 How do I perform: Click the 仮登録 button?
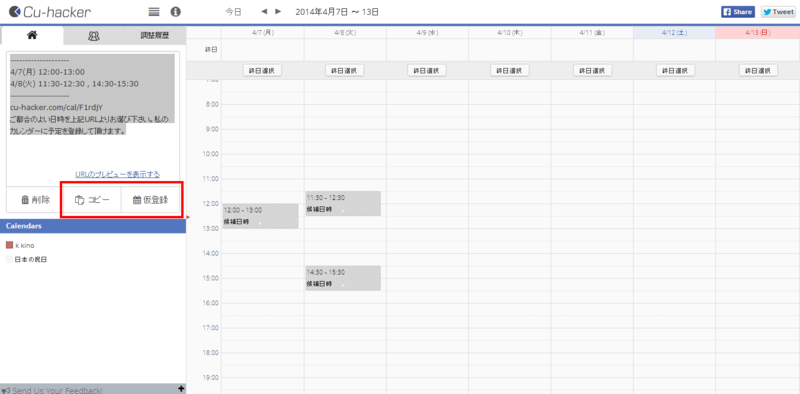pos(151,200)
